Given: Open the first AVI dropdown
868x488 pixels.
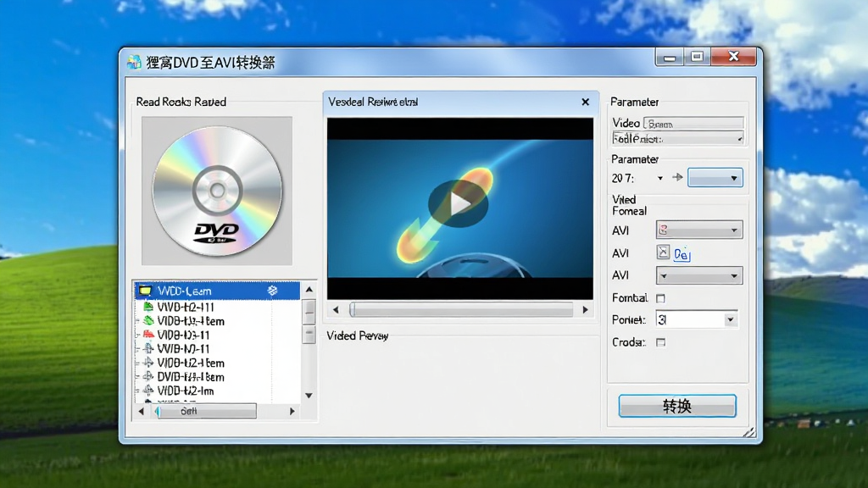Looking at the screenshot, I should (699, 230).
